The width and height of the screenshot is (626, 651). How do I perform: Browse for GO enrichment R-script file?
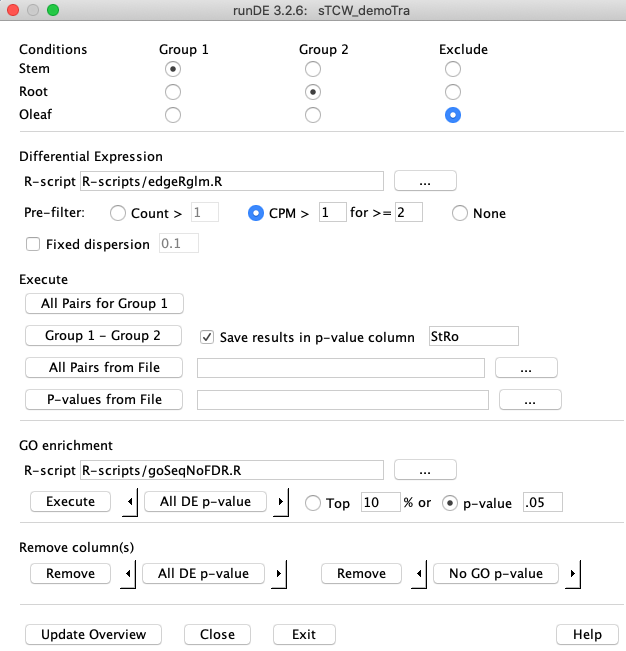[425, 470]
